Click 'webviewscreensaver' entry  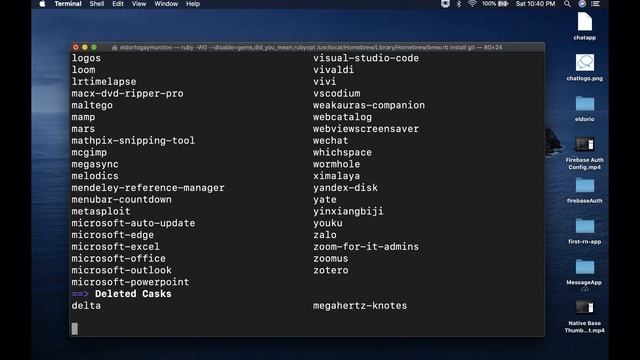coord(366,129)
